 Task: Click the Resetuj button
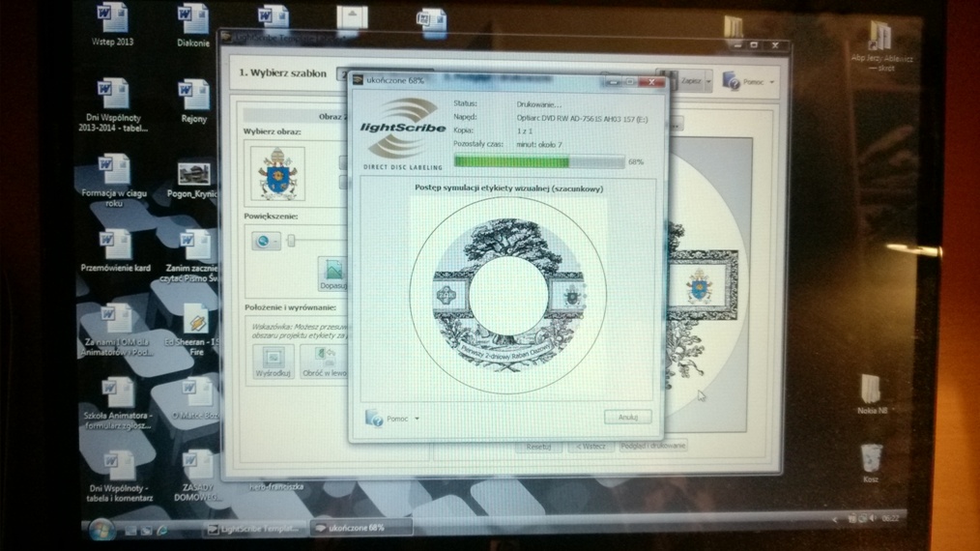[538, 447]
